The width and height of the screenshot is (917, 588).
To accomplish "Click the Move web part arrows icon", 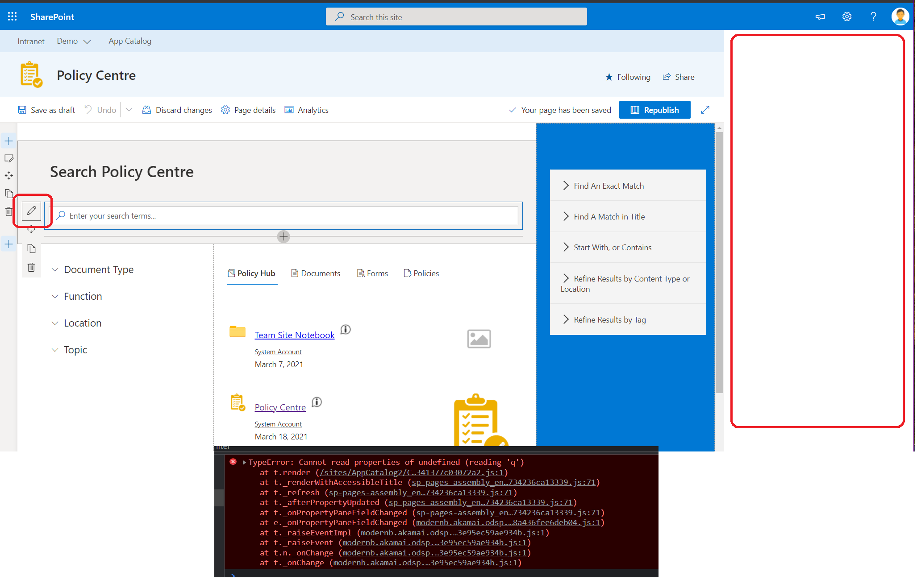I will click(31, 229).
